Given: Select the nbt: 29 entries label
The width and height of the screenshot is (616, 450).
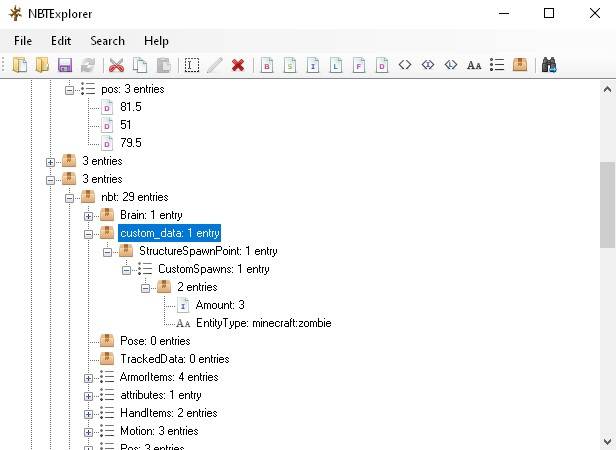Looking at the screenshot, I should pos(135,197).
